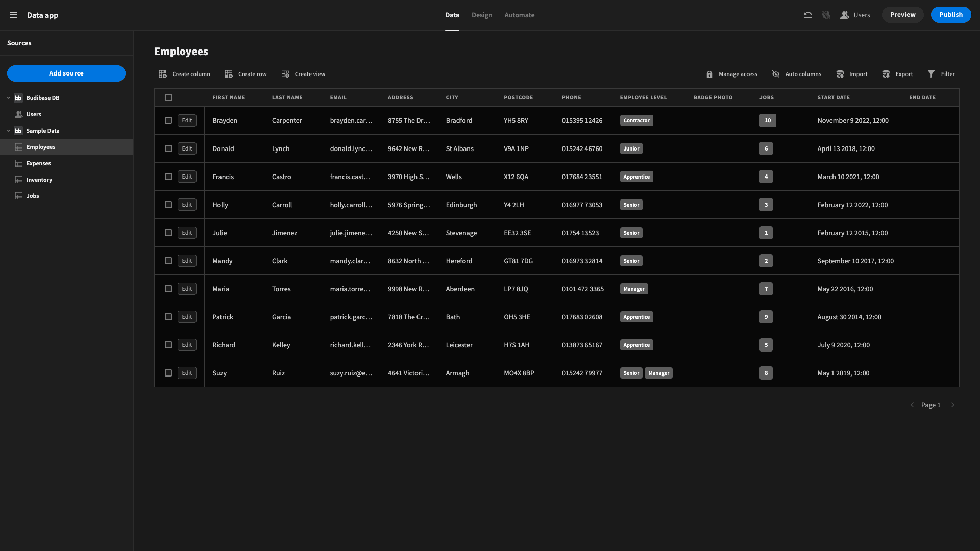Toggle the Auto columns eye icon

[776, 74]
